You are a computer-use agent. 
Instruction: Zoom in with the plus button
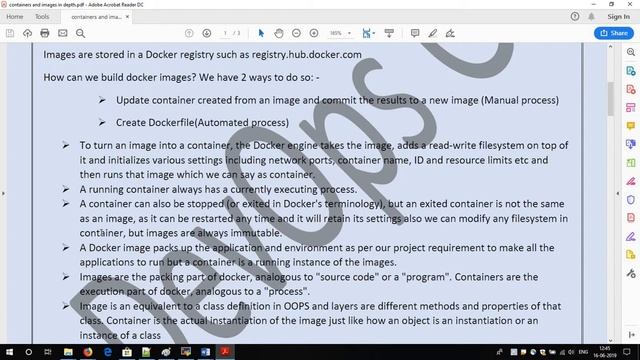(314, 33)
